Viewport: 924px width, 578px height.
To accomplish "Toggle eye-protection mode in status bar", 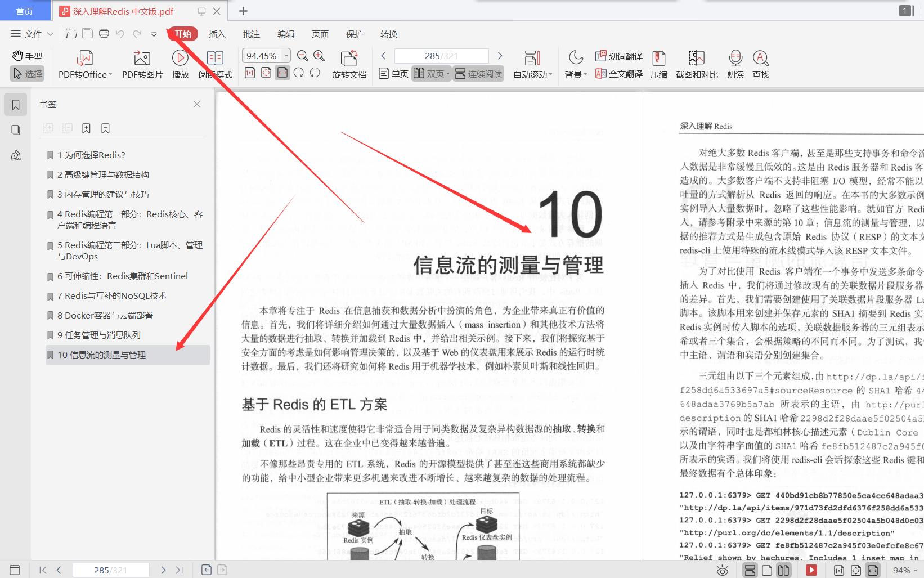I will (x=723, y=570).
